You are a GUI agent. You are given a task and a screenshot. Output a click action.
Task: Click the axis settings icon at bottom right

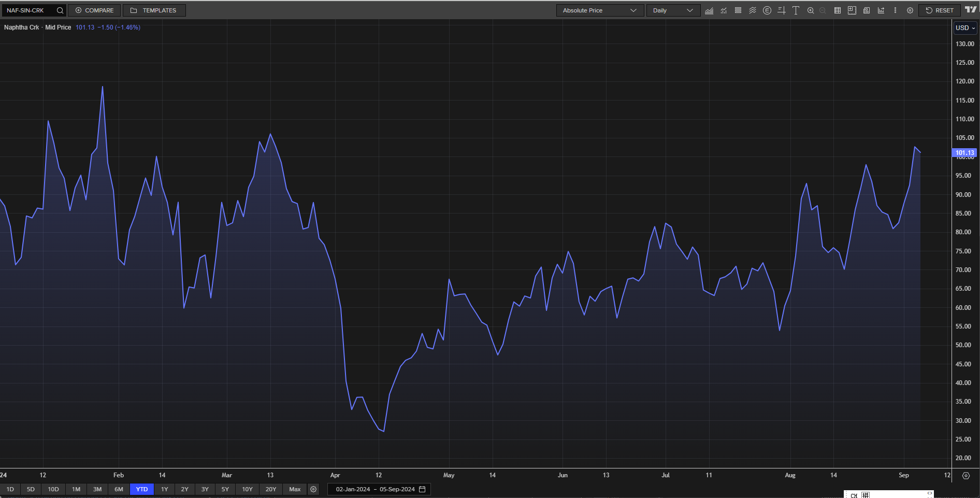coord(966,475)
